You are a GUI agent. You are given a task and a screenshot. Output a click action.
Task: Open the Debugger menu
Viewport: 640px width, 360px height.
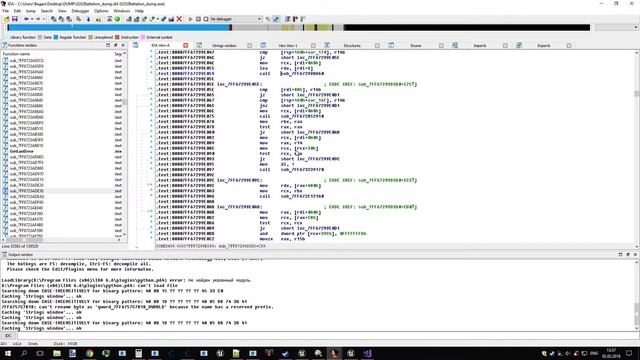pyautogui.click(x=80, y=11)
